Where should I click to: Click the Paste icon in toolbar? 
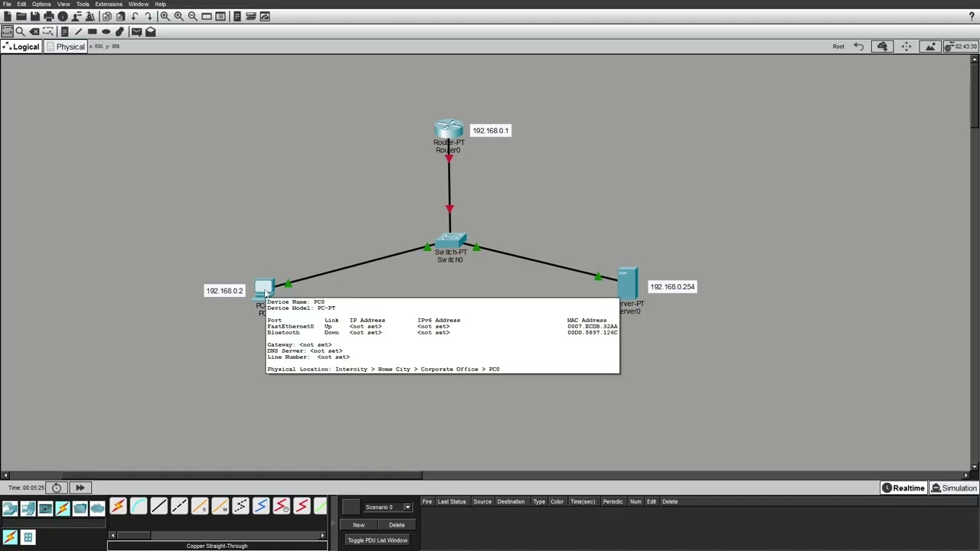click(120, 16)
